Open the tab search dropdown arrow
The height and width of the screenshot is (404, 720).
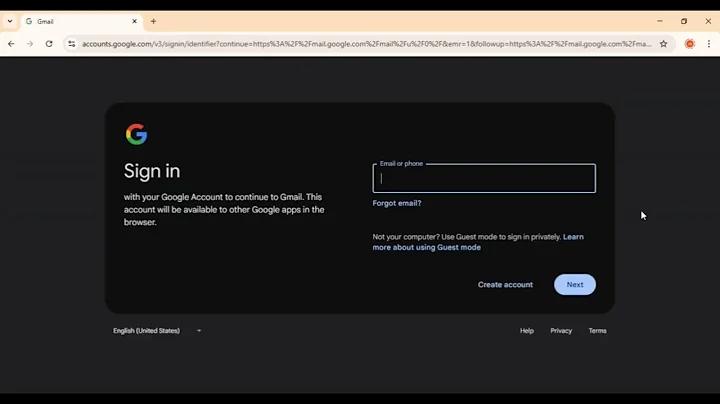click(10, 21)
